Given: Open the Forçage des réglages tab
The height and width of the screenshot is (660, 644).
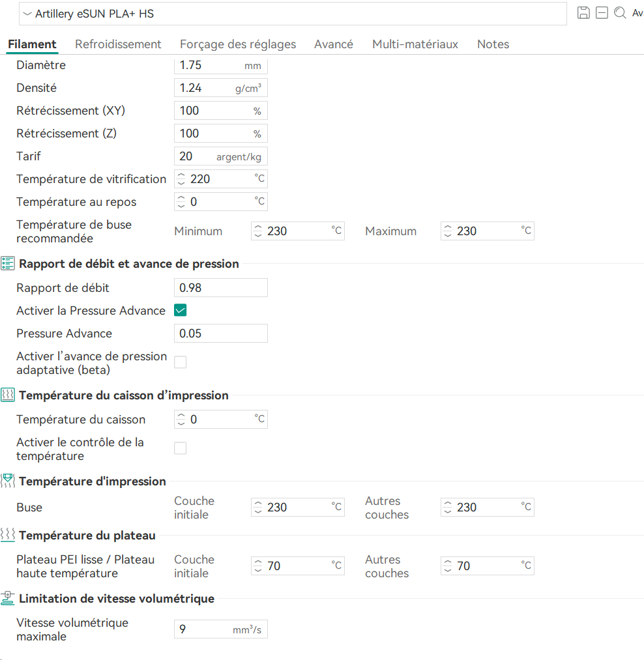Looking at the screenshot, I should tap(238, 44).
